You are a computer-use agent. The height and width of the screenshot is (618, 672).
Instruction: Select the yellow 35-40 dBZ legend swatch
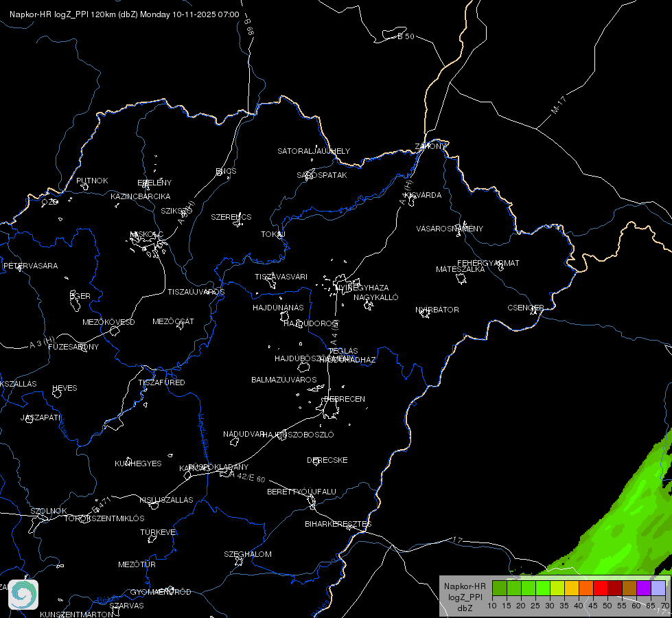pyautogui.click(x=572, y=588)
